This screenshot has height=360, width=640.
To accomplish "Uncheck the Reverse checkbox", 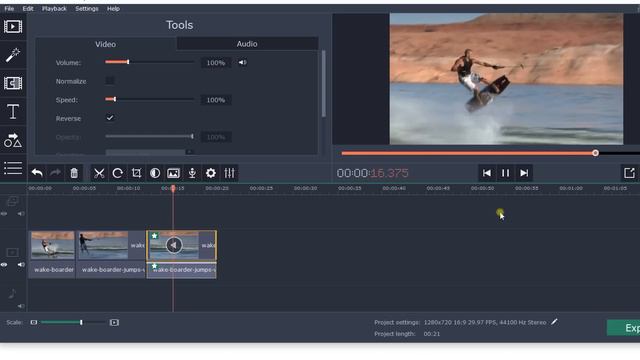I will 110,118.
